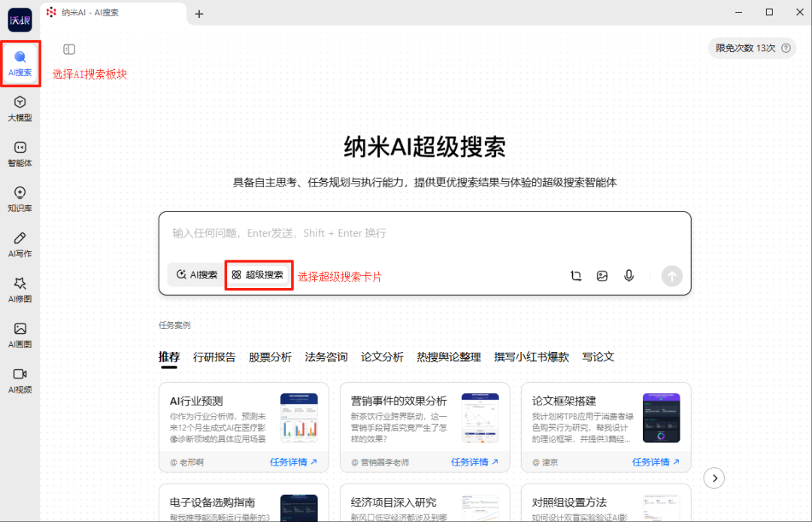Image resolution: width=812 pixels, height=522 pixels.
Task: Switch to the 行研报告 tab
Action: click(214, 357)
